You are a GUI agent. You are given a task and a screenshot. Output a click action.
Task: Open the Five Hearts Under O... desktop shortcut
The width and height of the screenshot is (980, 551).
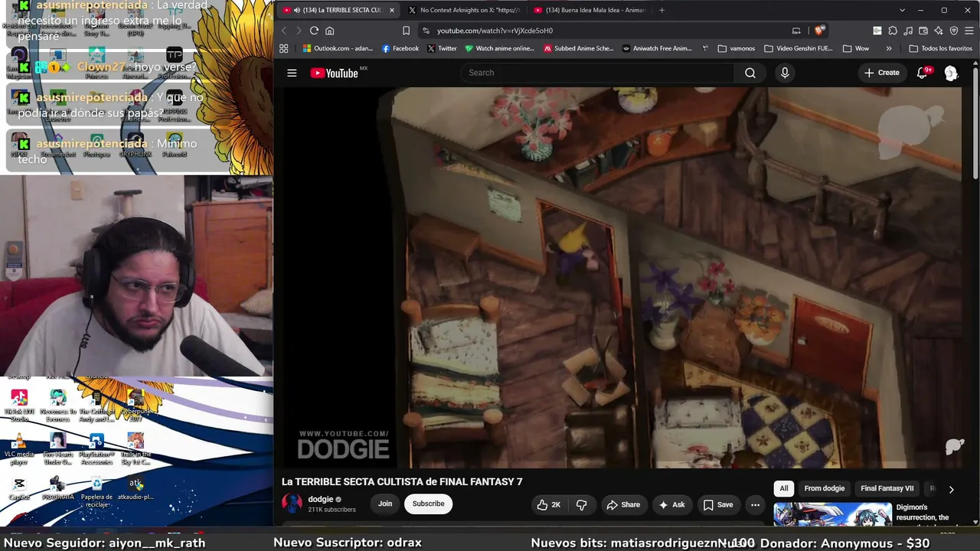tap(57, 448)
